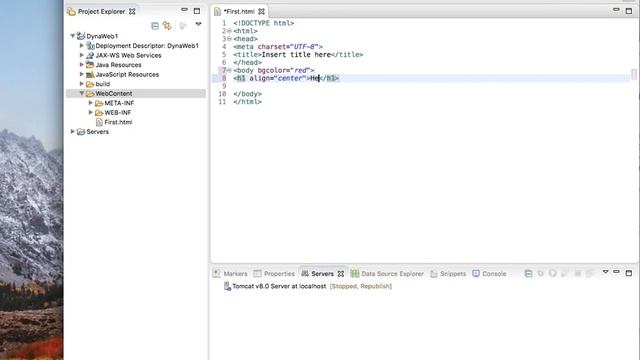Image resolution: width=640 pixels, height=360 pixels.
Task: Click the First.html file icon in tree
Action: tap(99, 122)
